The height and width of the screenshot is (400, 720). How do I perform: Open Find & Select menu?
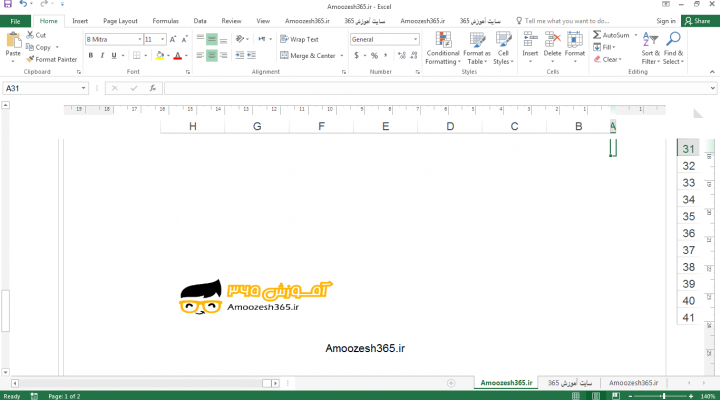tap(673, 48)
